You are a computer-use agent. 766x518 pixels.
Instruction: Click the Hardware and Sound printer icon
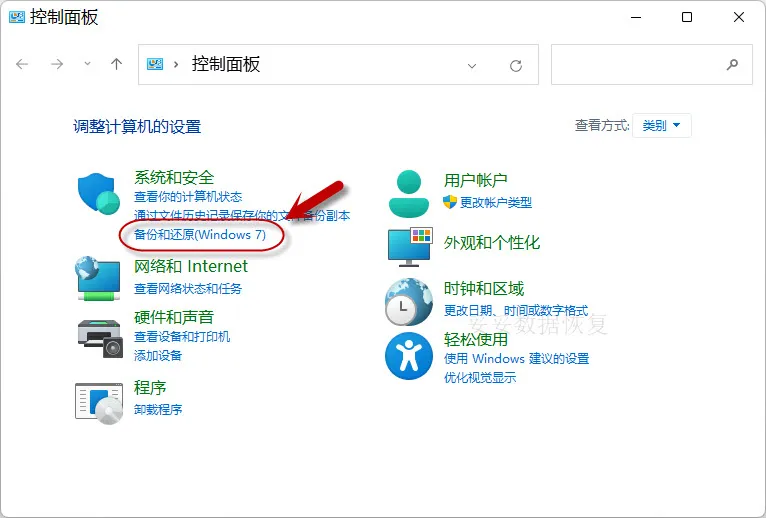[99, 335]
